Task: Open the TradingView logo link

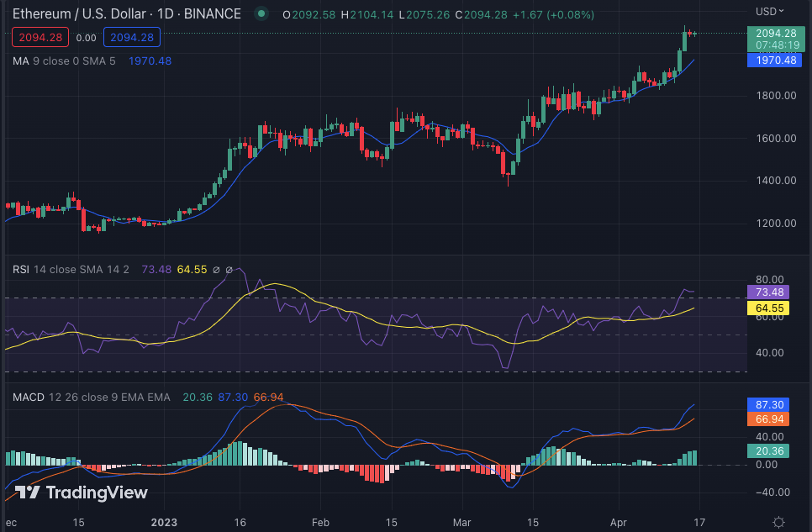Action: 82,492
